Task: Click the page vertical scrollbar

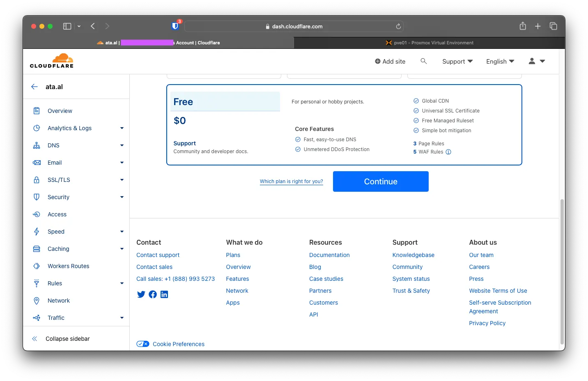Action: [562, 271]
